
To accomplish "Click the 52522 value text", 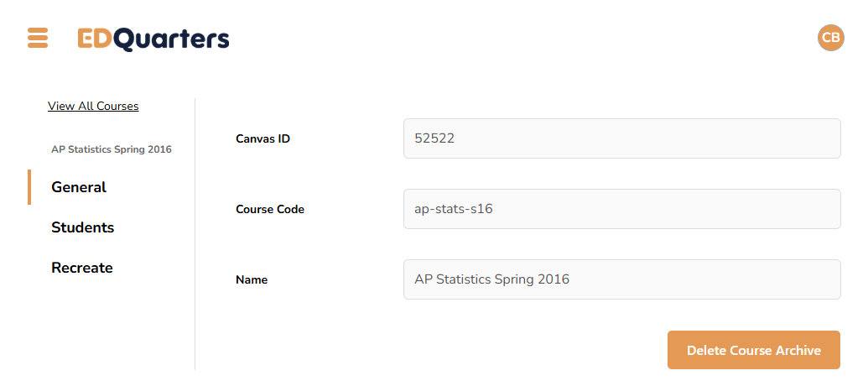I will (x=434, y=138).
